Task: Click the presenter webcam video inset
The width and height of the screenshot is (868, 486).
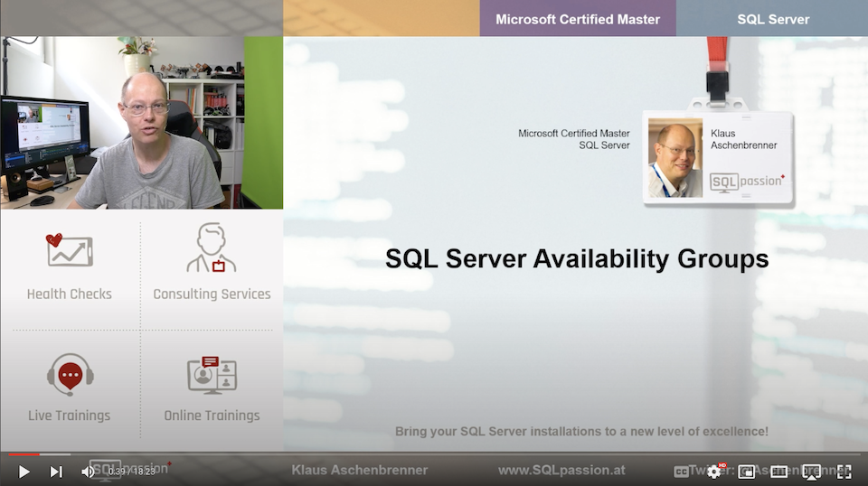Action: point(142,122)
